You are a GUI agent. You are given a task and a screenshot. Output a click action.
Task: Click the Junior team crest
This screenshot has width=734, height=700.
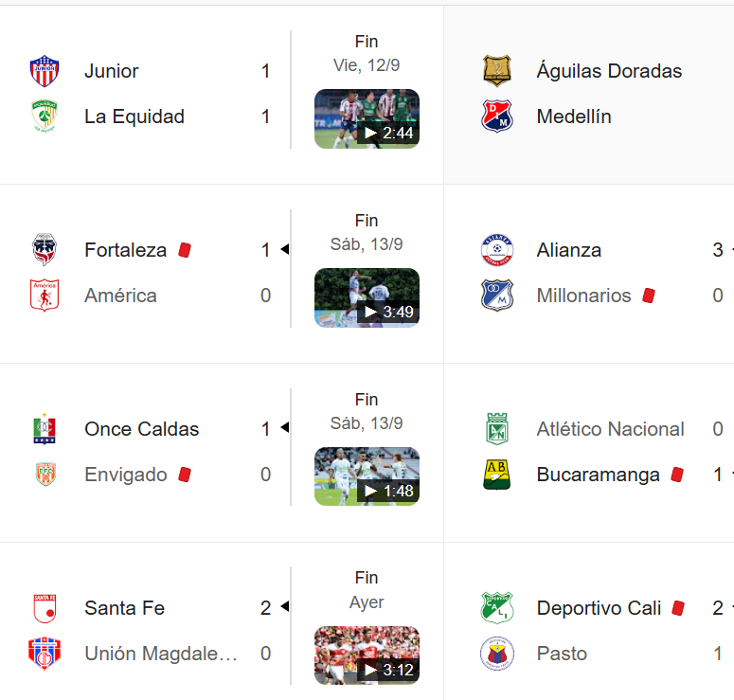point(45,71)
